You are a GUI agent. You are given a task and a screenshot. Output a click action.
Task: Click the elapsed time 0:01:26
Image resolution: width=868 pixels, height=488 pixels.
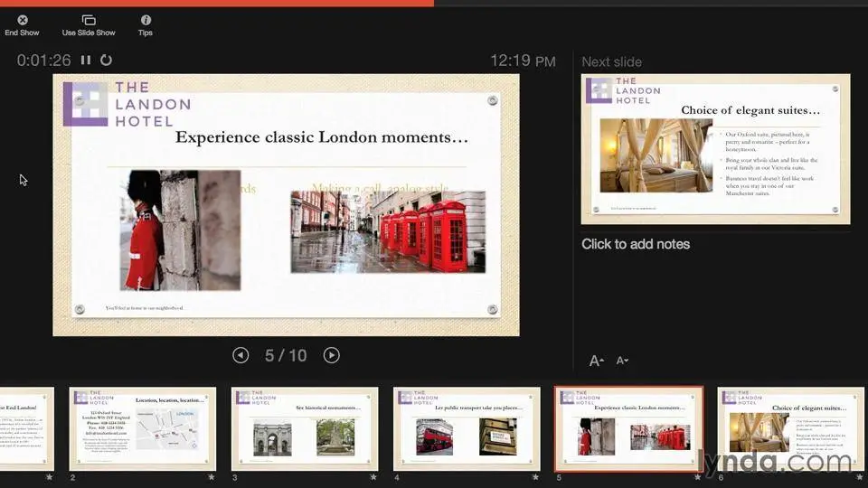(x=43, y=60)
